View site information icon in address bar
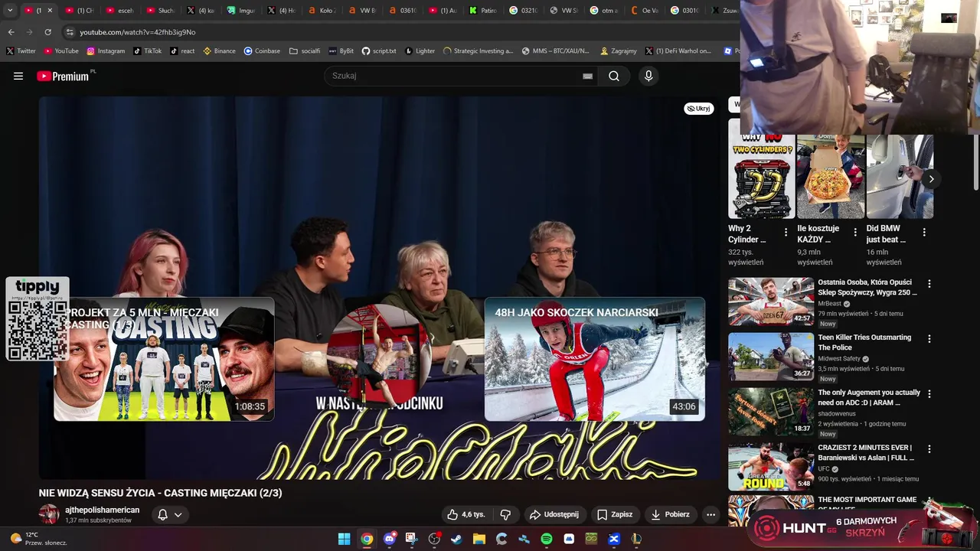 [x=70, y=32]
